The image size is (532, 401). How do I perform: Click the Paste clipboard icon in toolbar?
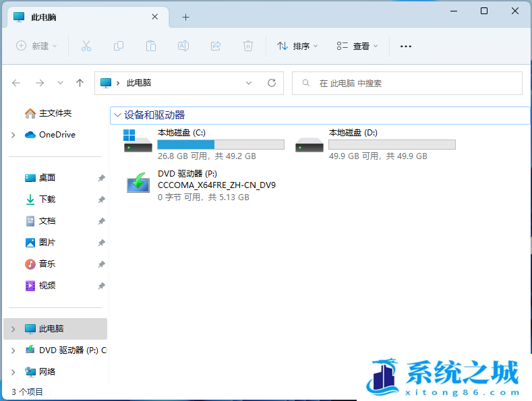tap(151, 46)
